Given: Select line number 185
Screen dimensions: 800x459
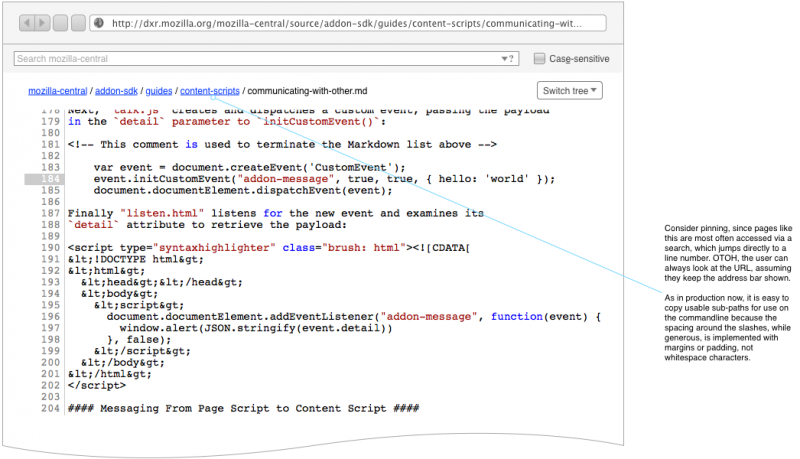Looking at the screenshot, I should coord(51,190).
